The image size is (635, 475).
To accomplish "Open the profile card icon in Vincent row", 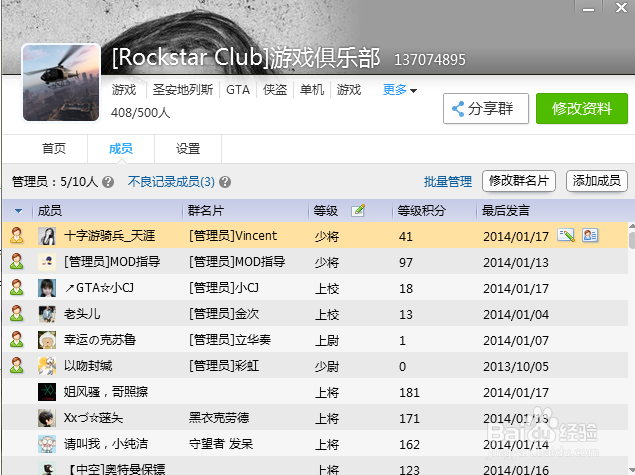I will point(590,235).
